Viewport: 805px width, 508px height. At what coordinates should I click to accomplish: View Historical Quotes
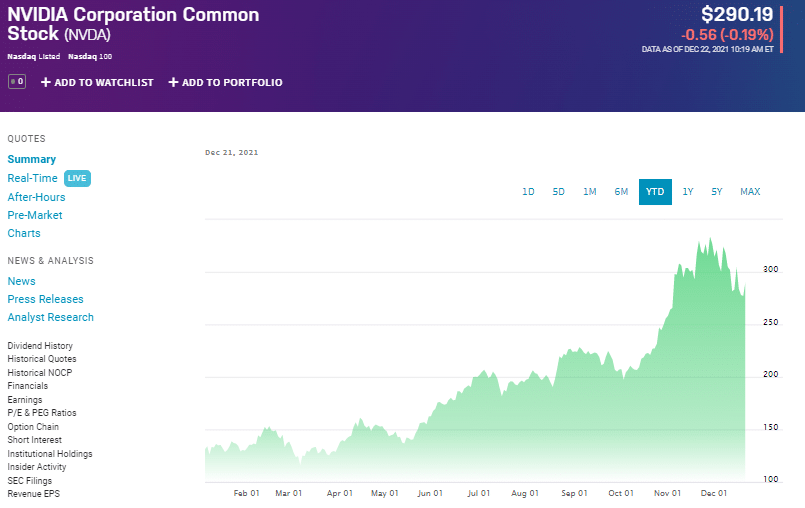(42, 359)
